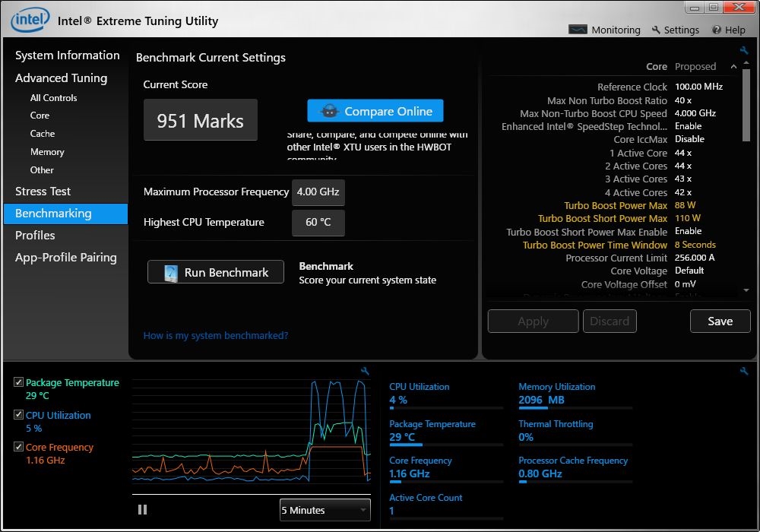Select Core under Advanced Tuning
This screenshot has height=532, width=760.
[40, 116]
